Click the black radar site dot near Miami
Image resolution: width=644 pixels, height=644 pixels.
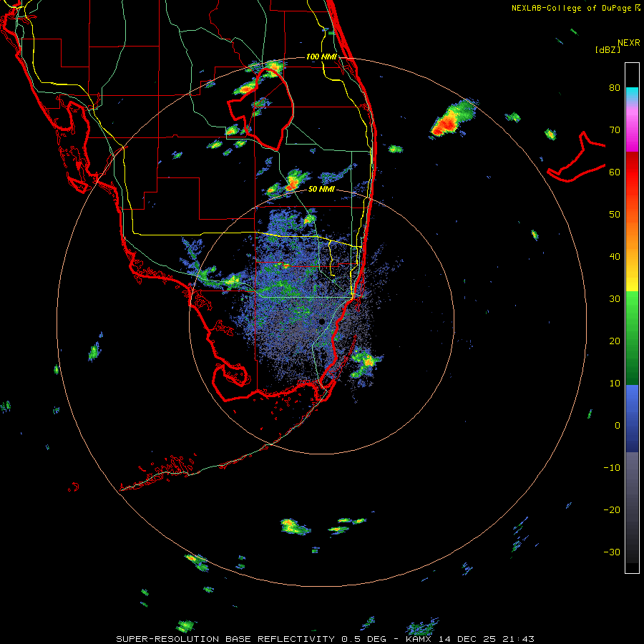pyautogui.click(x=321, y=321)
